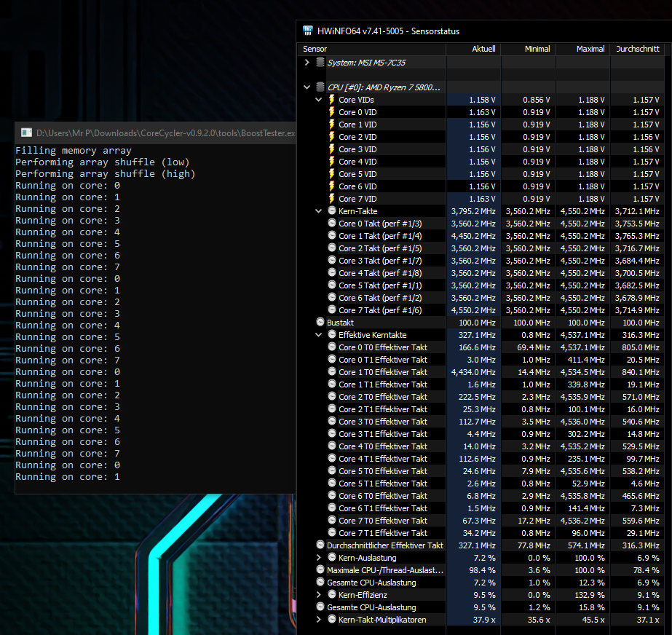Image resolution: width=672 pixels, height=635 pixels.
Task: Click the BoostTester console window icon
Action: [26, 133]
